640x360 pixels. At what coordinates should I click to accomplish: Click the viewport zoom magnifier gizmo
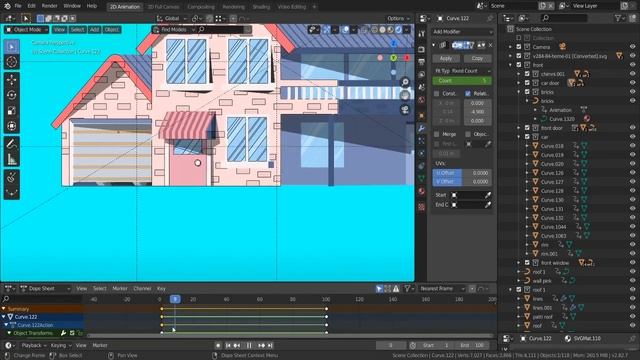pyautogui.click(x=405, y=82)
